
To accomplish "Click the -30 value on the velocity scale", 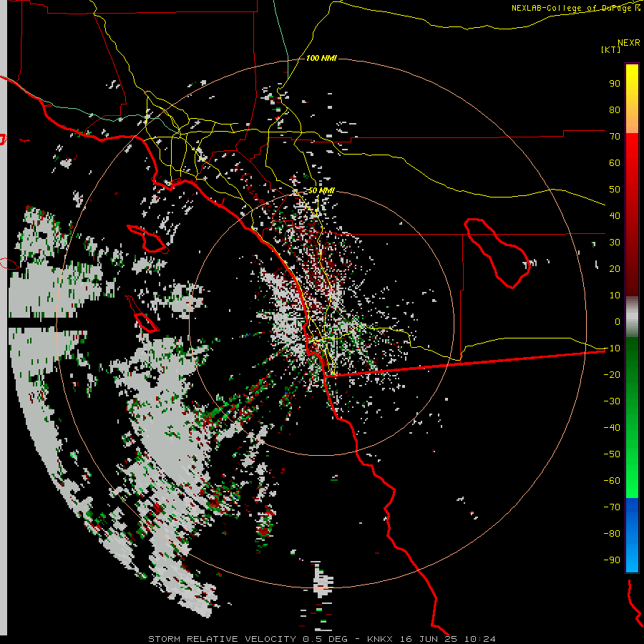I will [612, 401].
